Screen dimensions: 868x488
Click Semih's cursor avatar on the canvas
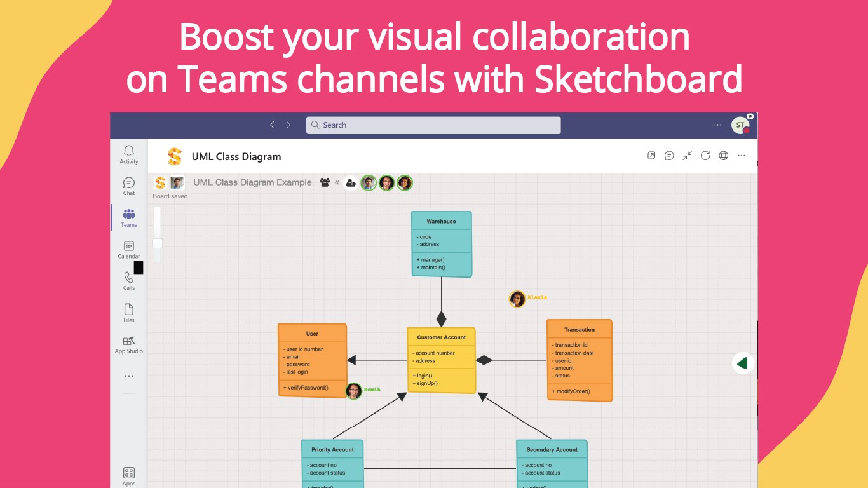354,391
